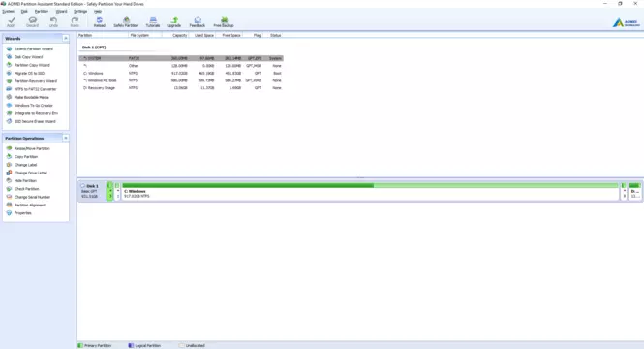Collapse the Partition Operations panel
Image resolution: width=644 pixels, height=349 pixels.
pos(65,138)
